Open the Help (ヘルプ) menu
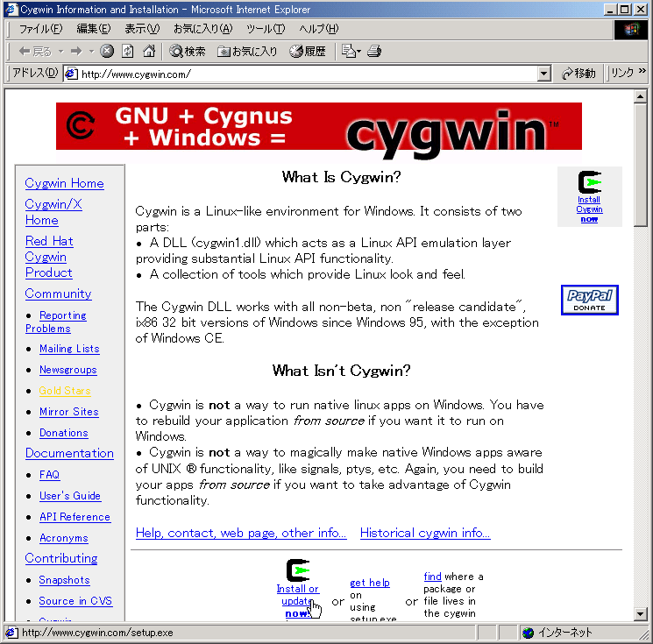The image size is (653, 644). (x=318, y=29)
